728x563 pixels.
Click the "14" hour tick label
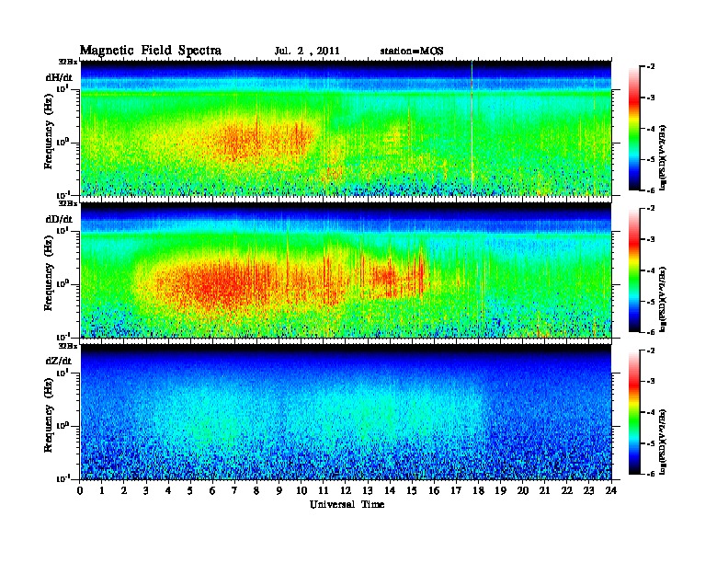(x=390, y=490)
